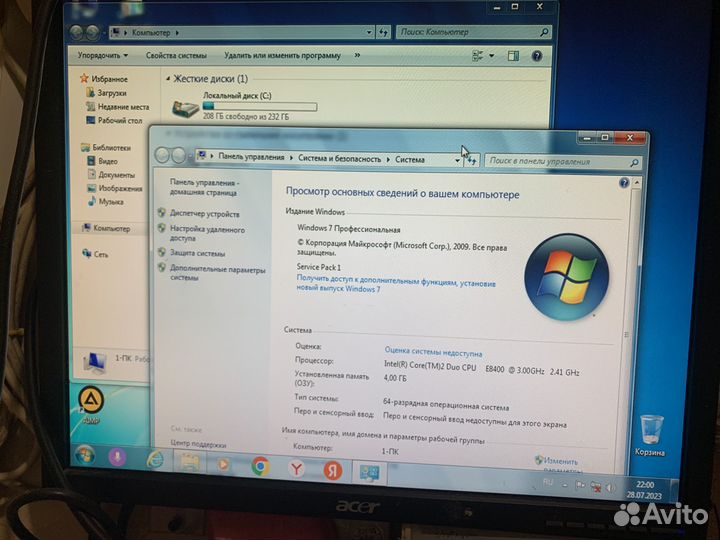Open Защита системы link
Screen dimensions: 720x540
point(197,253)
